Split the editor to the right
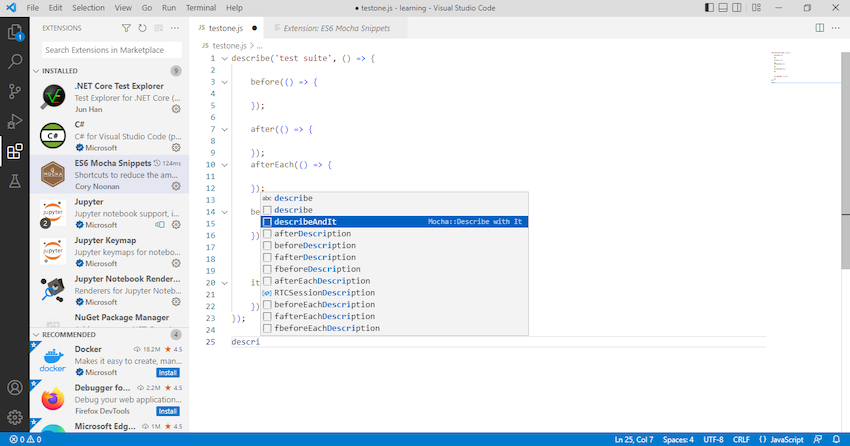The image size is (850, 446). point(820,28)
